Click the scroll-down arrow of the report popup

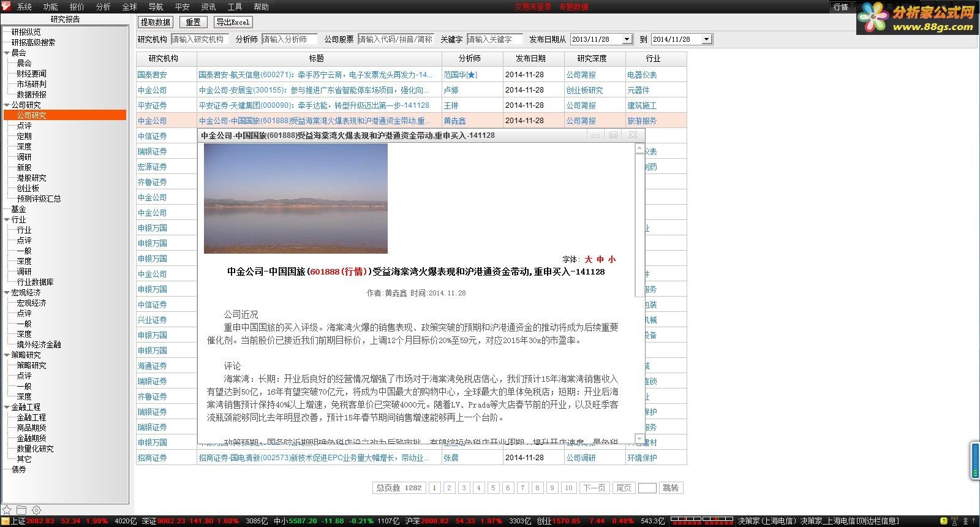(x=640, y=439)
